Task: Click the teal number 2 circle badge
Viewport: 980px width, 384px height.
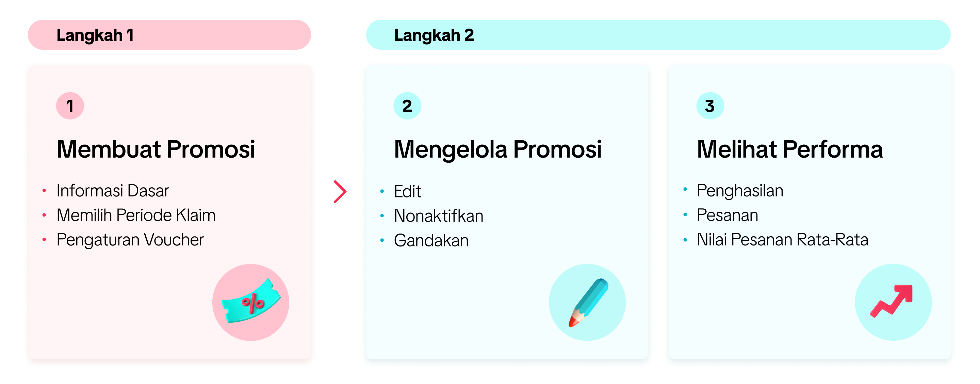Action: point(407,106)
